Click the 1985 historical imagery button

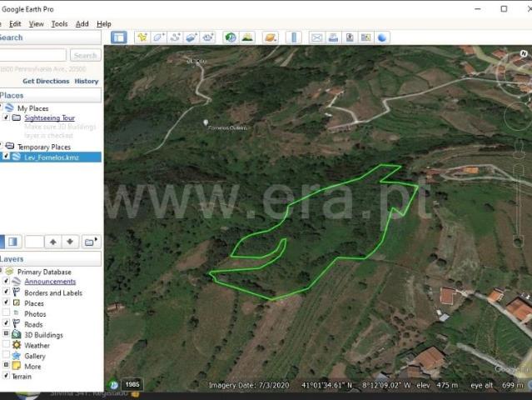[132, 384]
